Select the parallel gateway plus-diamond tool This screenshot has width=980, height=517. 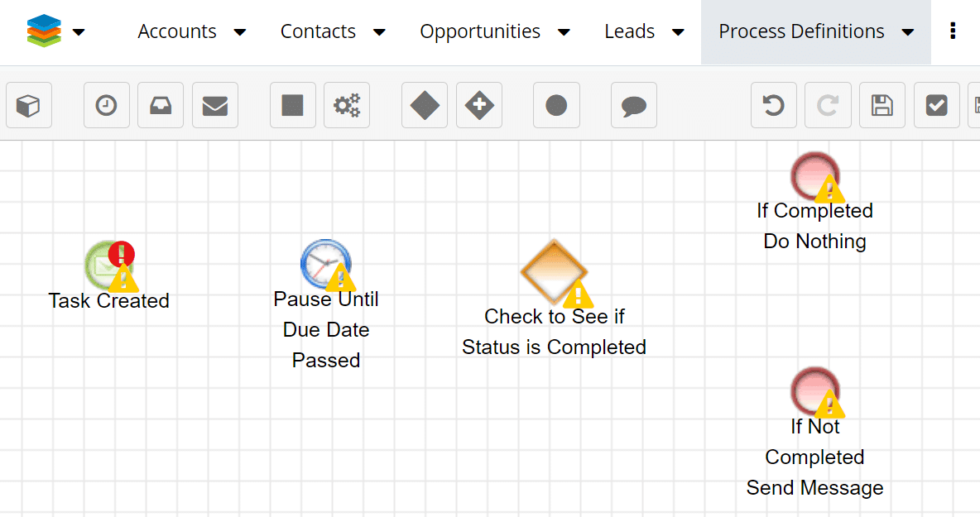(478, 105)
